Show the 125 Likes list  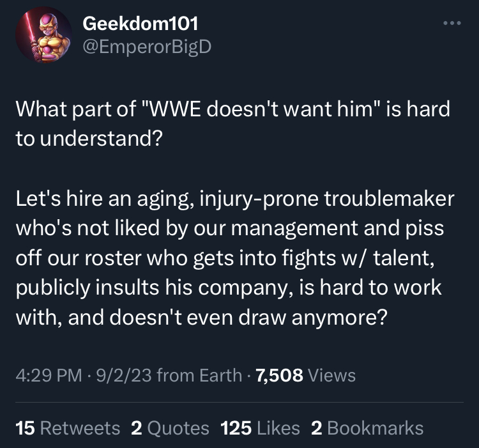[259, 428]
